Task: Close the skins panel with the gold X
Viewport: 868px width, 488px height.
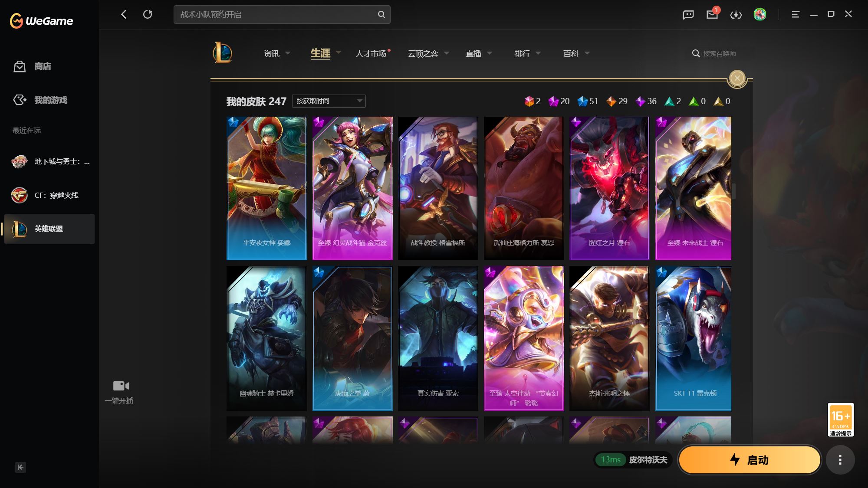Action: 737,78
